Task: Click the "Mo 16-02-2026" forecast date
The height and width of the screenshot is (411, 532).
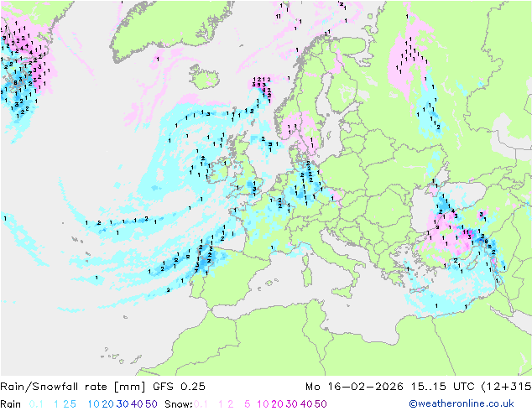Action: (354, 387)
